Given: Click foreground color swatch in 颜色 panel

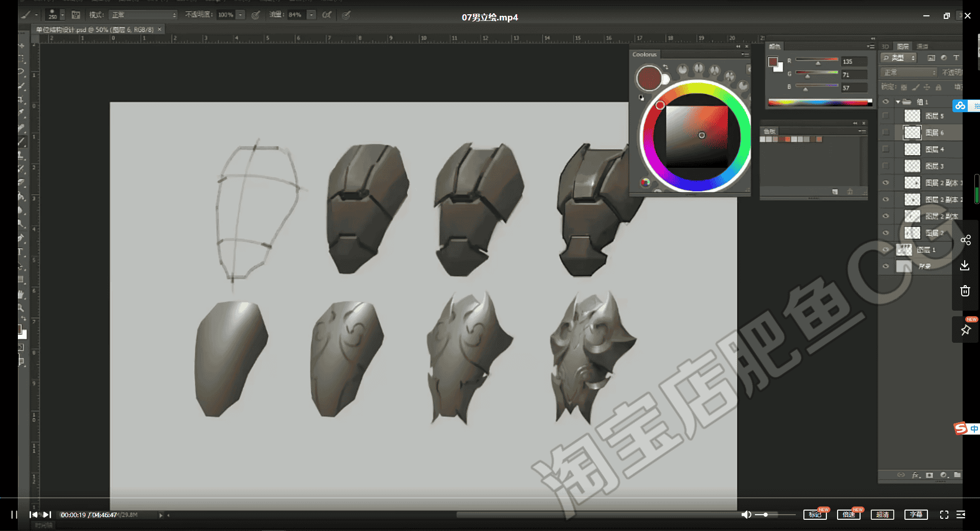Looking at the screenshot, I should [x=773, y=62].
